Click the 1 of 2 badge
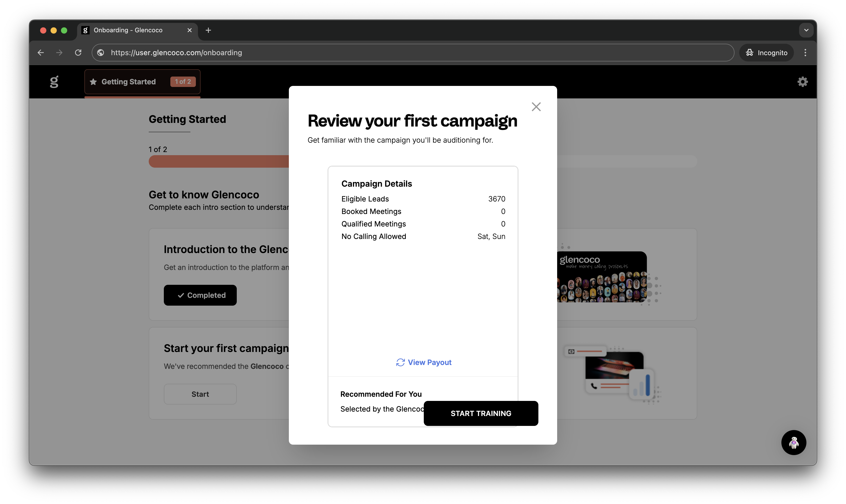Screen dimensions: 846x504 coord(183,81)
